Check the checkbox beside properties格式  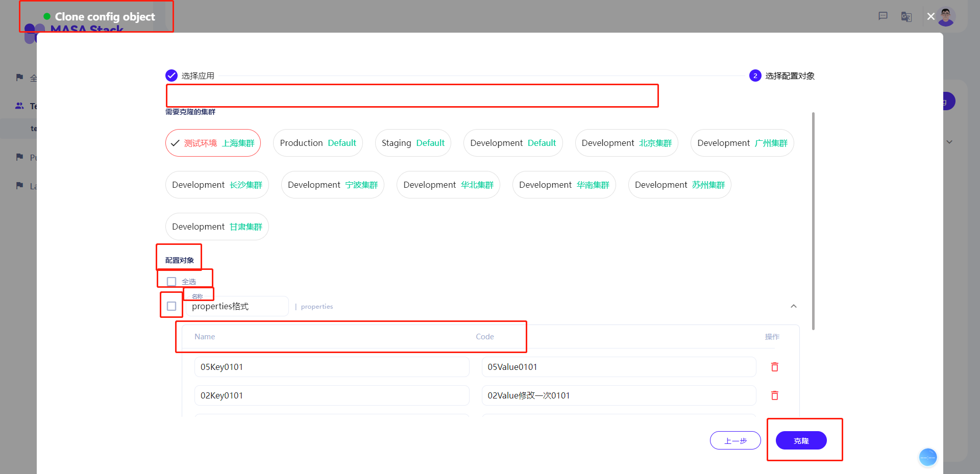(x=171, y=306)
